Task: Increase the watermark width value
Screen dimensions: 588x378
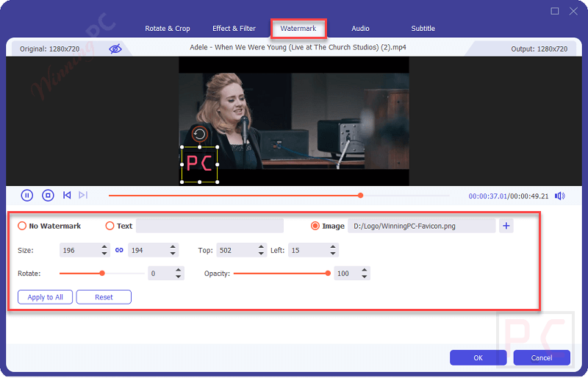Action: [104, 247]
